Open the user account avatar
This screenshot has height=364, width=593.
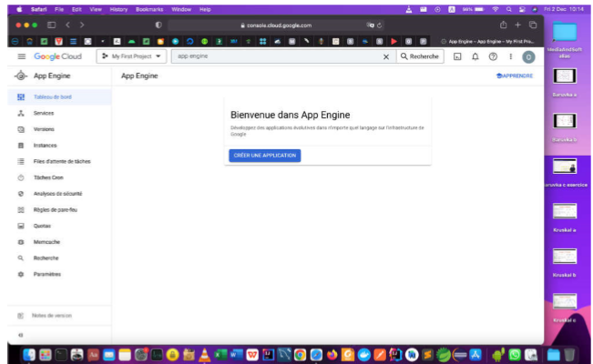(528, 57)
